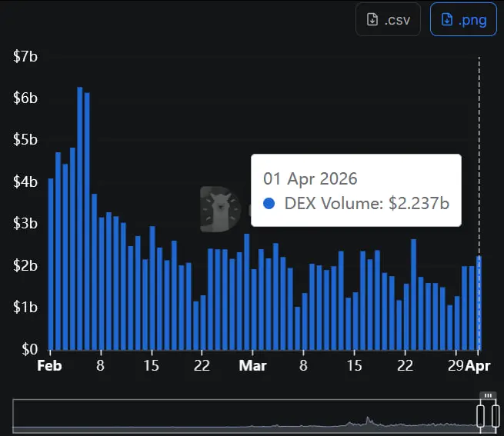Click the blue DEX Volume dot in tooltip
This screenshot has height=436, width=504.
click(x=269, y=204)
